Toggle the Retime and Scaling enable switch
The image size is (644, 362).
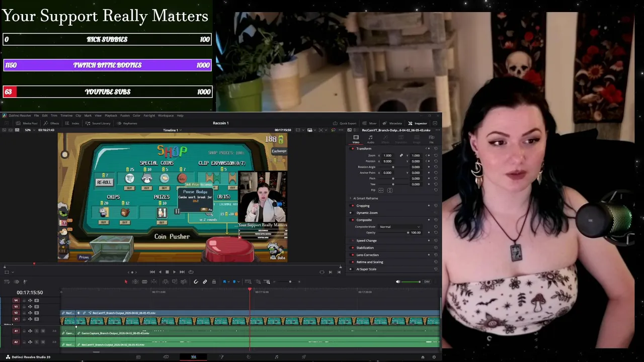tap(352, 262)
